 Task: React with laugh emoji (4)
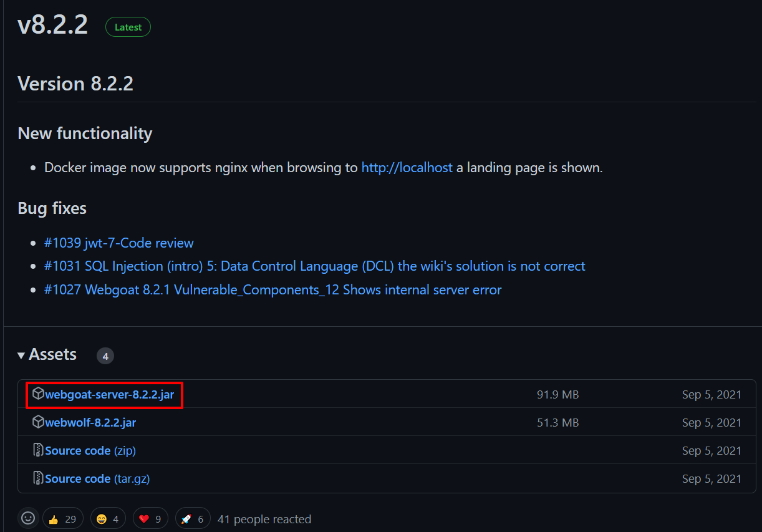(108, 519)
